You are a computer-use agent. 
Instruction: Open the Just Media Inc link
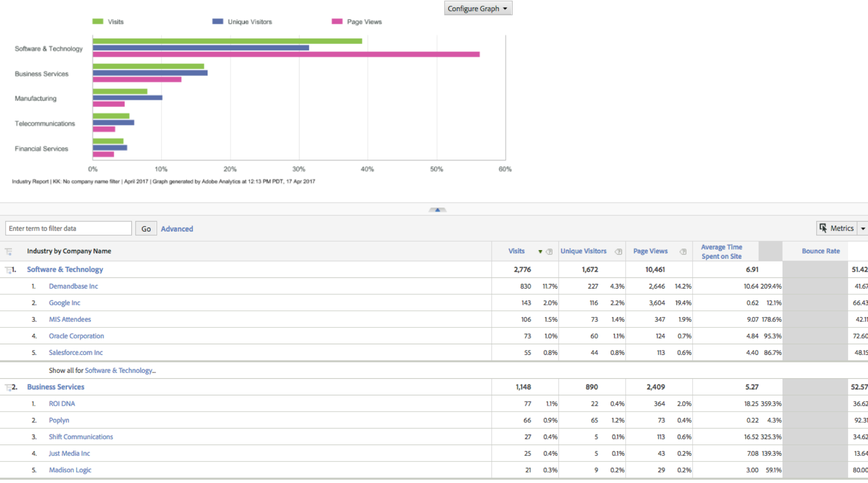tap(69, 453)
